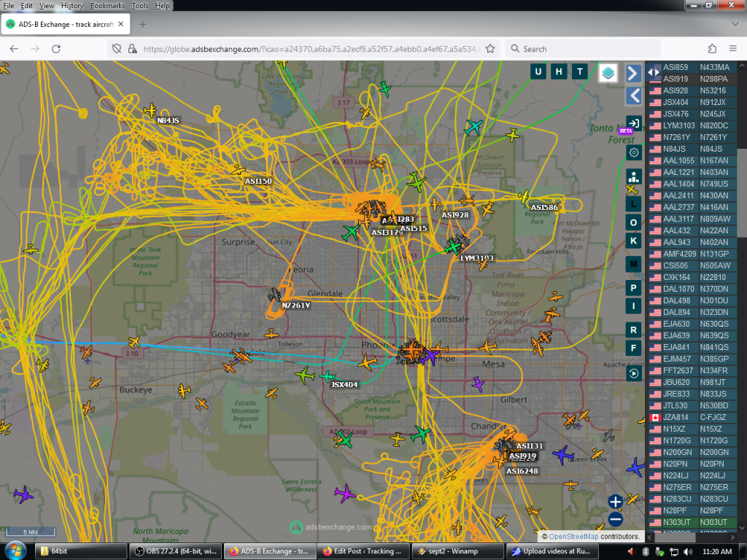This screenshot has width=747, height=560.
Task: Switch to the ADS-B Exchange browser tab
Action: (x=66, y=24)
